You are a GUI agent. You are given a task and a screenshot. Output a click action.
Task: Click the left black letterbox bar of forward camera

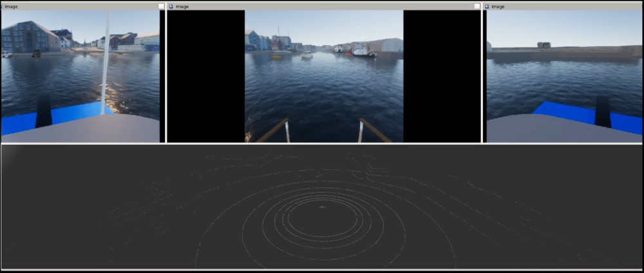(205, 76)
